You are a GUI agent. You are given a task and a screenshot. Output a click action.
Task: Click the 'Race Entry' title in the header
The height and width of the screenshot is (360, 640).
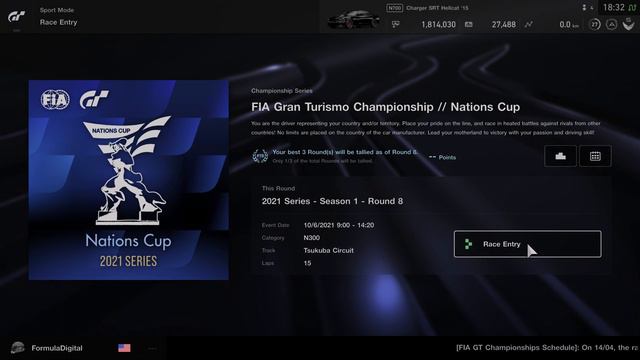click(58, 22)
